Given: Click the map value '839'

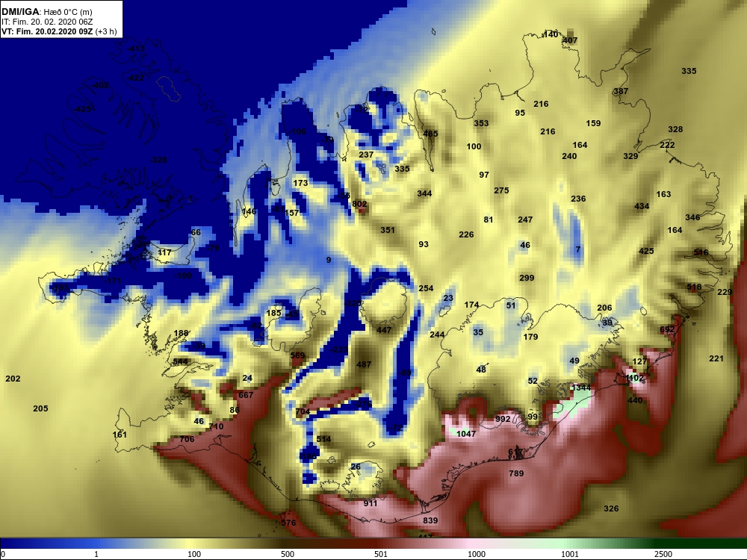Looking at the screenshot, I should pos(431,521).
